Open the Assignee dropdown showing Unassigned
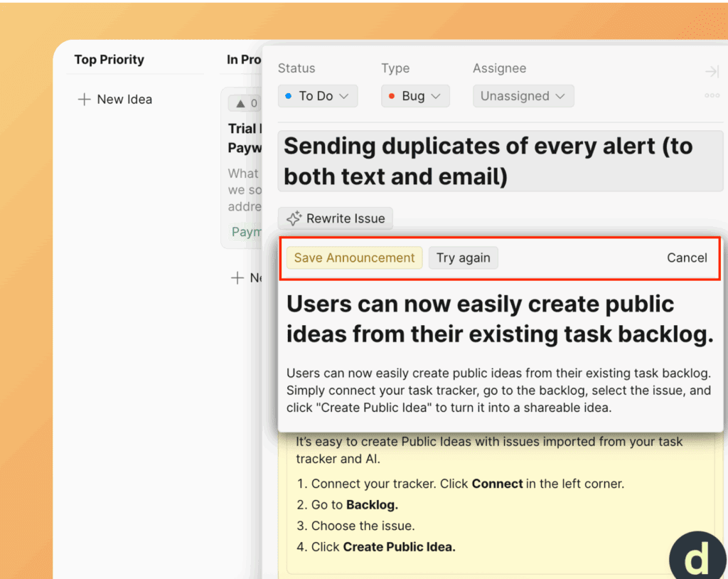728x579 pixels. [523, 96]
